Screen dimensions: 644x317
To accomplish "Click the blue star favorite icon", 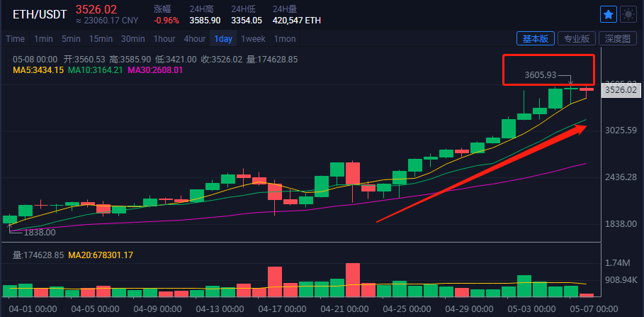I will 609,14.
